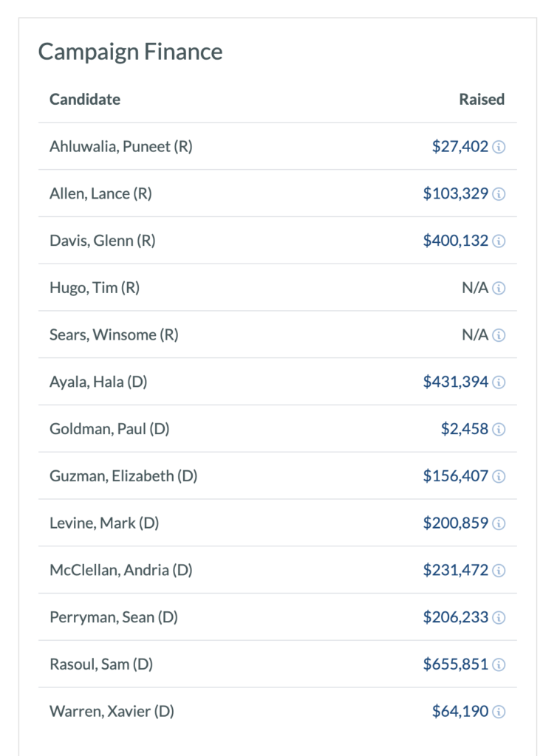The width and height of the screenshot is (543, 756).
Task: Click info icon for Elizabeth Guzman's amount
Action: coord(499,477)
